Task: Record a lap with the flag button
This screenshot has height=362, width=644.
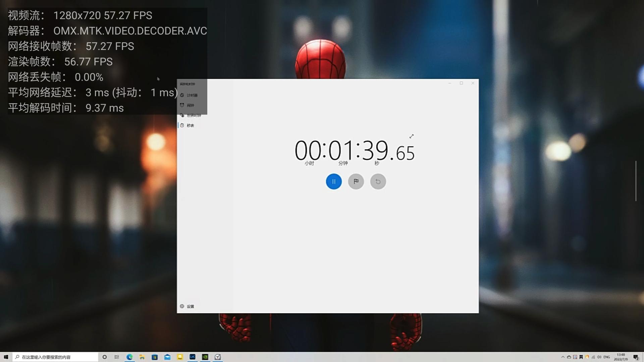Action: tap(356, 181)
